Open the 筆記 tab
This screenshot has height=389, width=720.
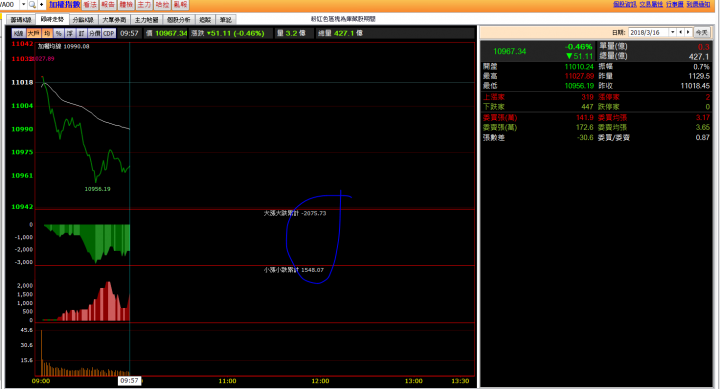(225, 20)
